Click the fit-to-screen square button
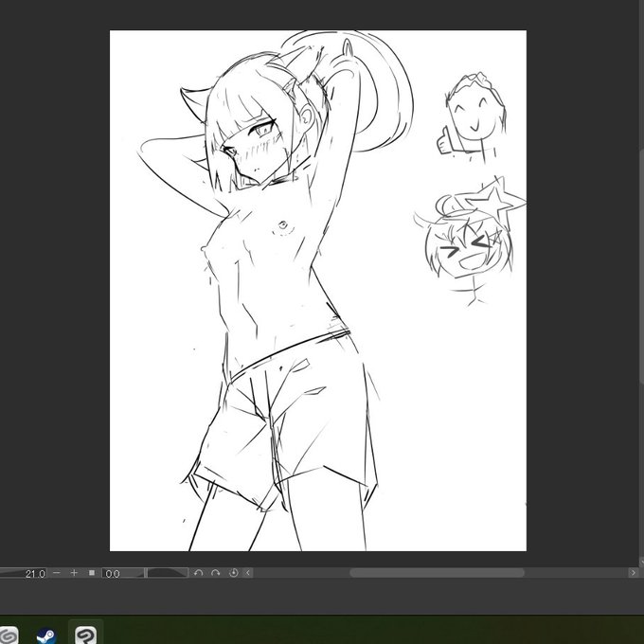 tap(92, 573)
